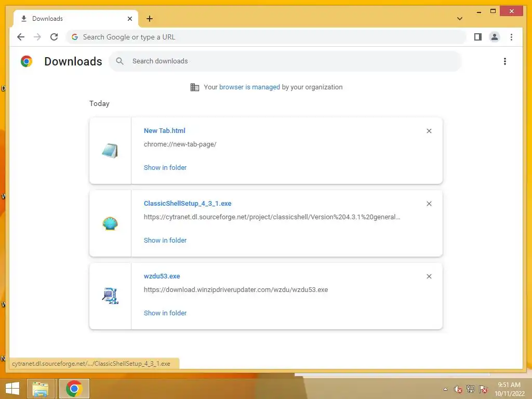Open a new tab with plus
532x399 pixels.
pos(150,19)
